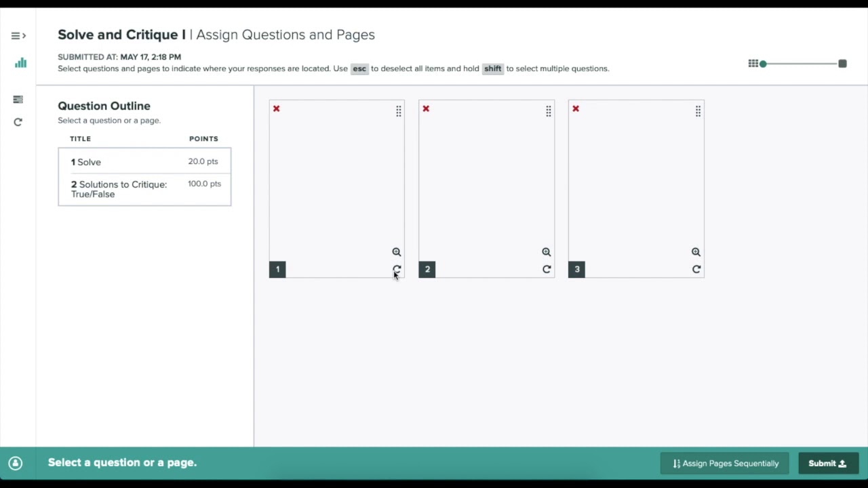Screen dimensions: 868x488
Task: Click the drag handle on page 2
Action: pos(549,111)
